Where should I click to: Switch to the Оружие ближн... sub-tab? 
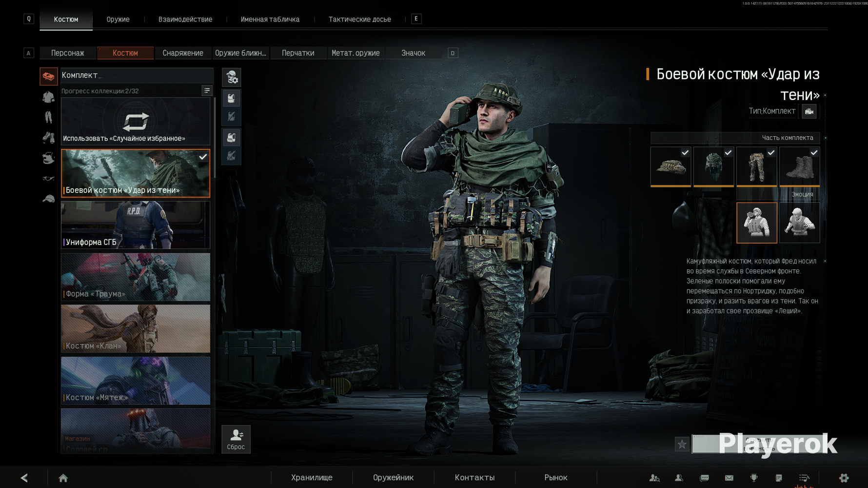coord(240,53)
